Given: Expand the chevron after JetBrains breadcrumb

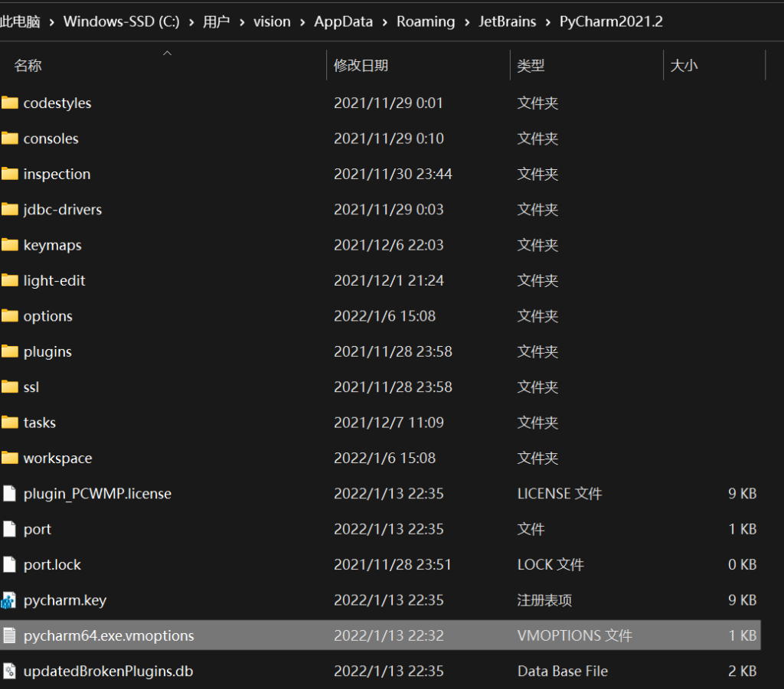Looking at the screenshot, I should pyautogui.click(x=548, y=22).
